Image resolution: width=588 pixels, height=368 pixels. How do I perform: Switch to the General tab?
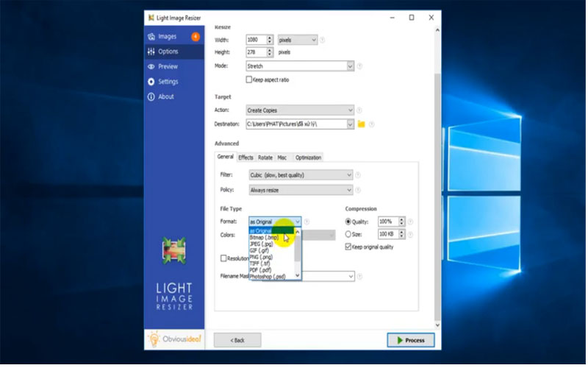tap(226, 157)
